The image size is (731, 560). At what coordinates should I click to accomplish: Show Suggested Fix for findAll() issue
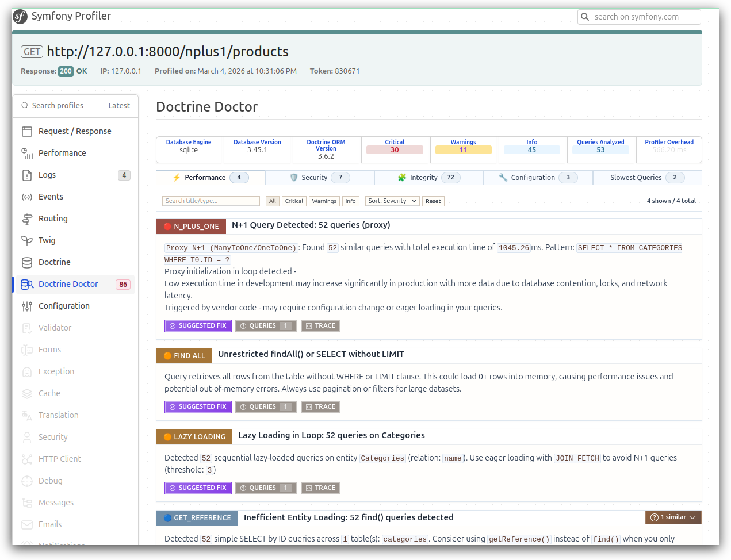coord(198,407)
